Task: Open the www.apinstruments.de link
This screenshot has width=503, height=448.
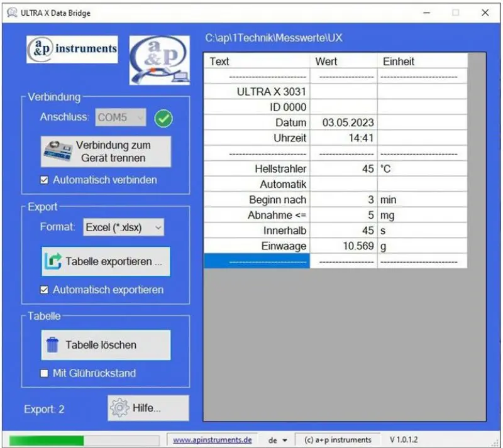Action: (x=213, y=440)
